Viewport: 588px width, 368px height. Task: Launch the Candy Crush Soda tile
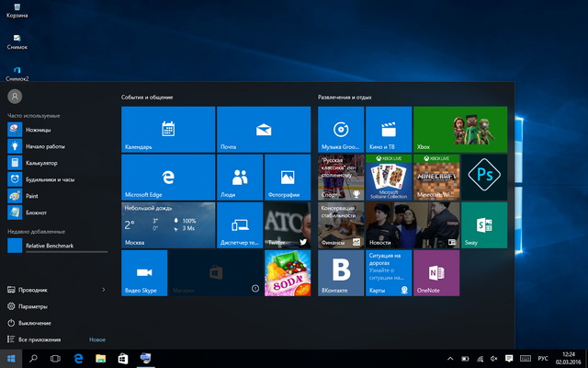coord(288,273)
